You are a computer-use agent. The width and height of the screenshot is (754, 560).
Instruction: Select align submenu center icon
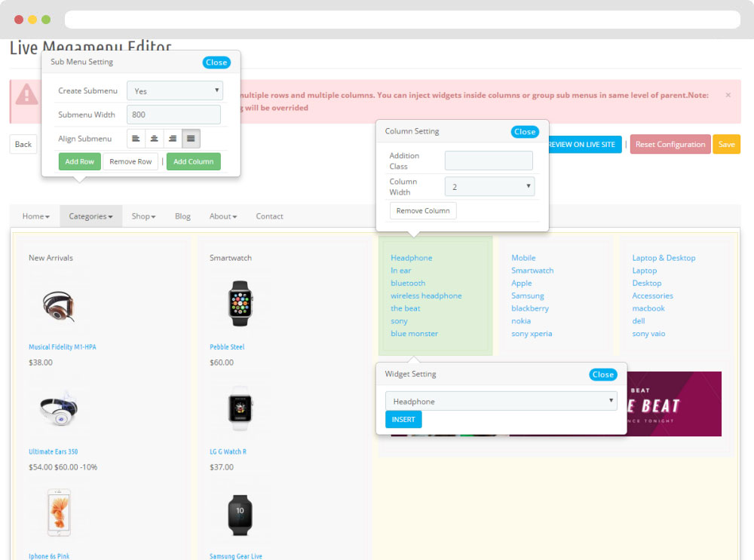(155, 139)
